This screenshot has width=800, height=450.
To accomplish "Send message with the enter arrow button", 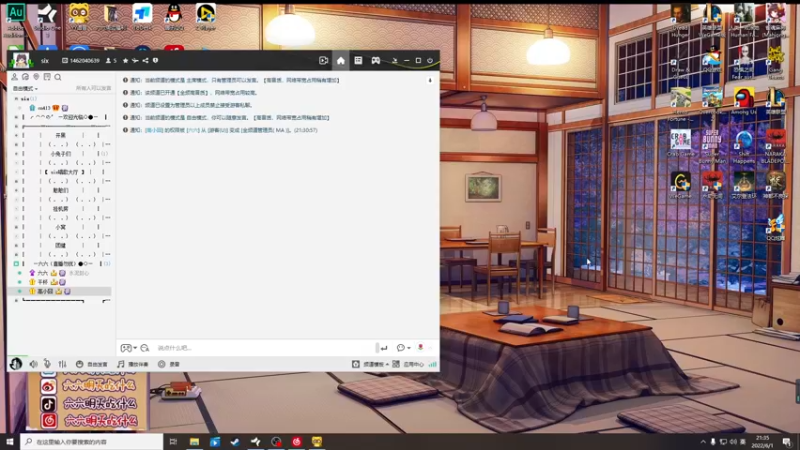I will 384,348.
